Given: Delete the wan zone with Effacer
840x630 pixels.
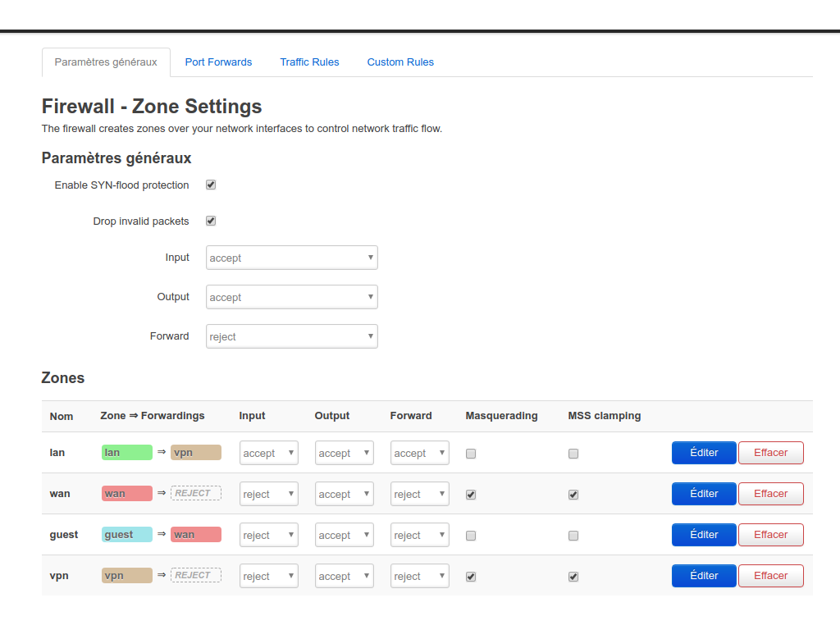Looking at the screenshot, I should (x=771, y=493).
